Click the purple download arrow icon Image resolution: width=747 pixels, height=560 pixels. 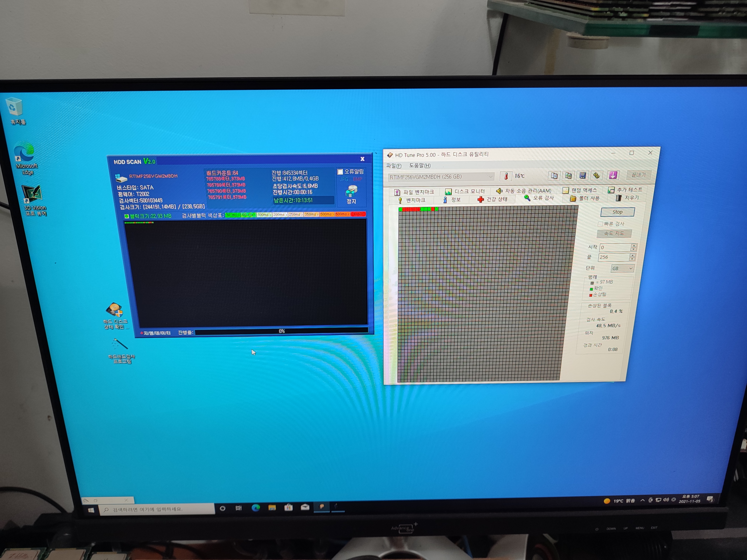tap(613, 175)
